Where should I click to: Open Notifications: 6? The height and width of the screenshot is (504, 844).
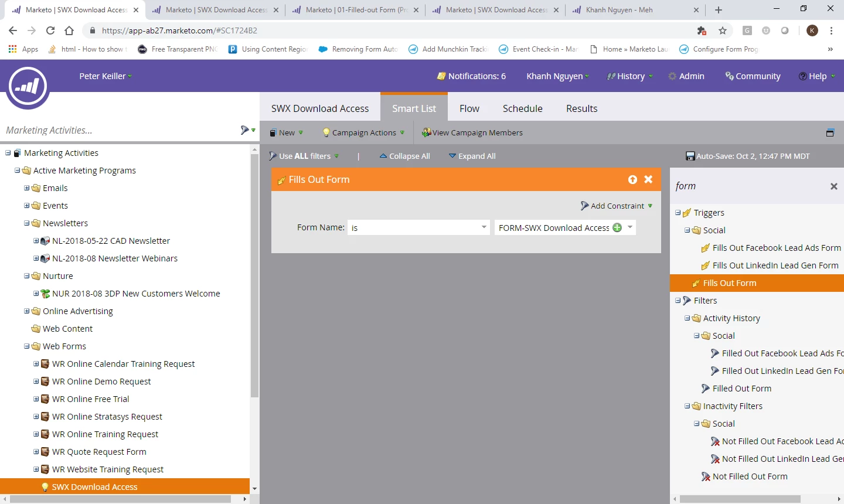(x=471, y=76)
